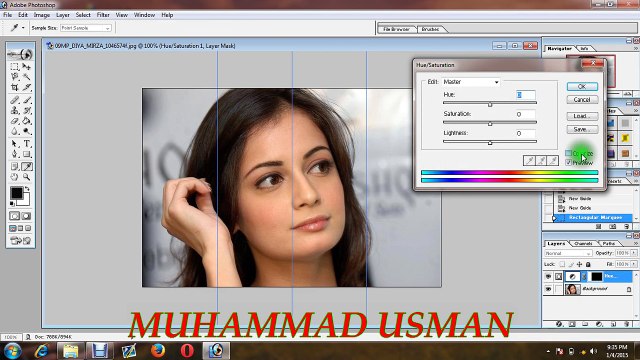Open the File menu
This screenshot has height=360, width=640.
pos(7,15)
